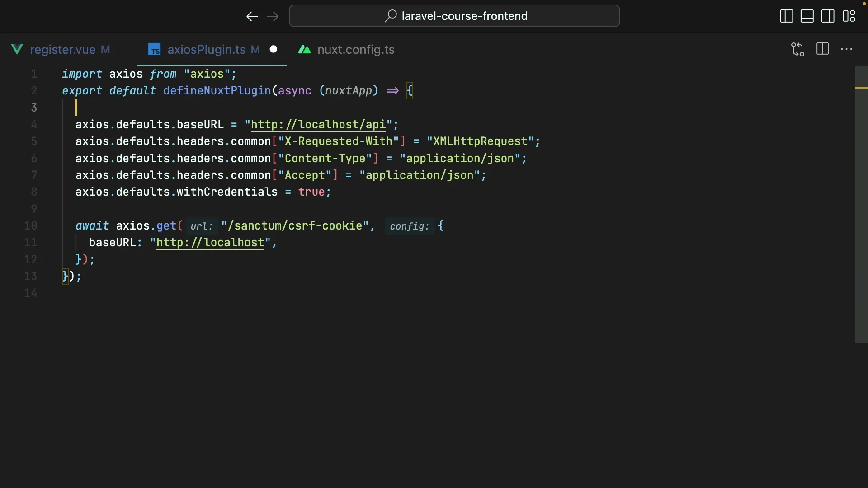Split the editor to the right

tap(822, 49)
